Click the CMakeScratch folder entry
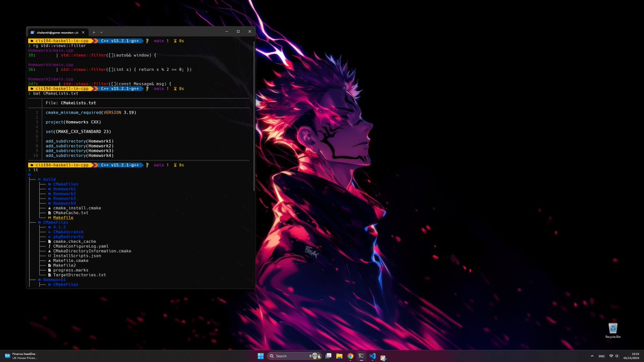The width and height of the screenshot is (644, 362). pos(68,232)
